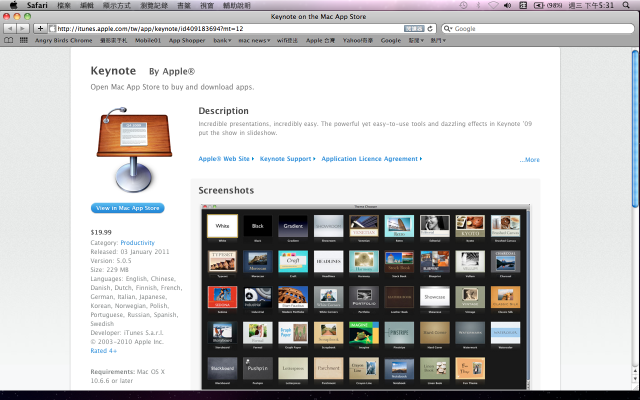Viewport: 640px width, 400px height.
Task: Reload the page with the refresh icon
Action: [x=430, y=29]
